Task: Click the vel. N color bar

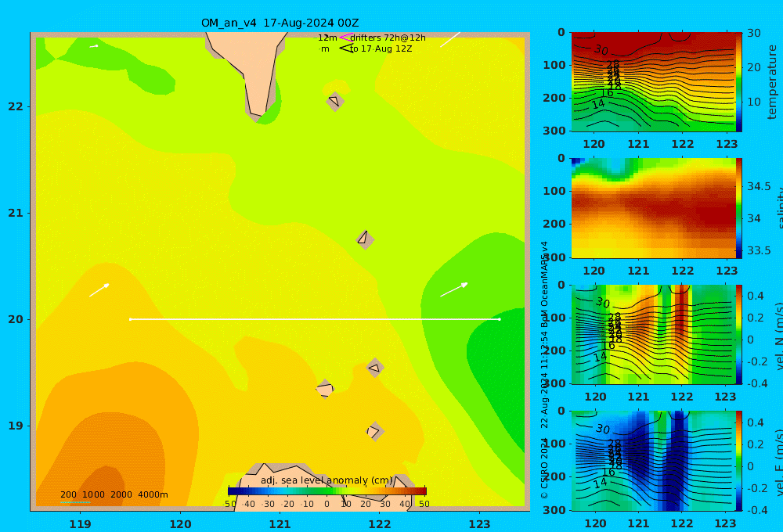Action: tap(739, 334)
